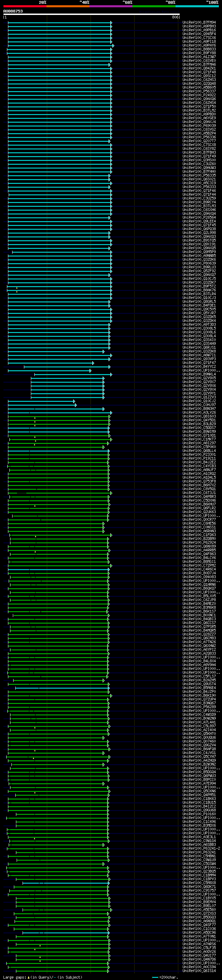Click the green 80% identity legend segment
Image resolution: width=222 pixels, height=980 pixels.
[x=154, y=6]
